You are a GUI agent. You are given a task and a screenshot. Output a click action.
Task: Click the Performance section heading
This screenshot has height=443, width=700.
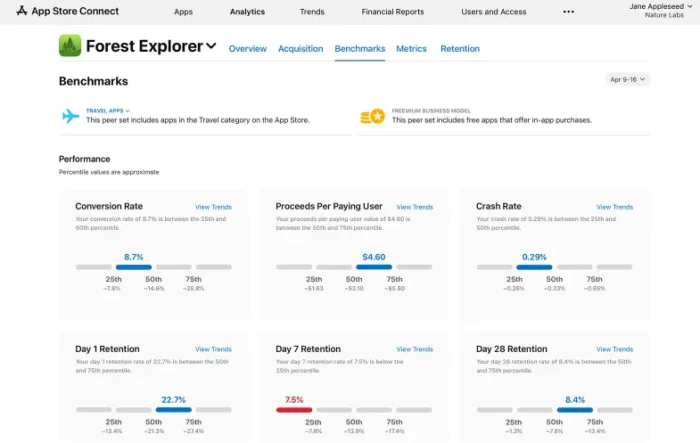coord(84,159)
